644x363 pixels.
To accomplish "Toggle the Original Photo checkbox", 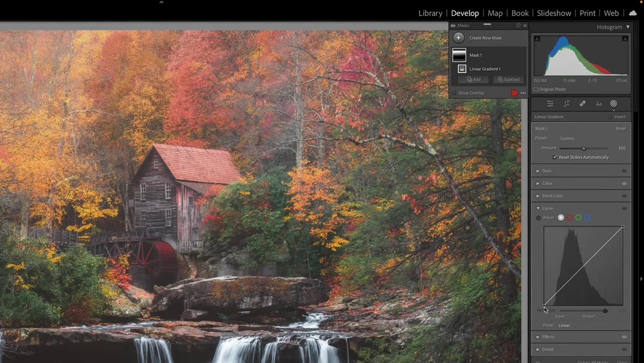I will [x=536, y=89].
